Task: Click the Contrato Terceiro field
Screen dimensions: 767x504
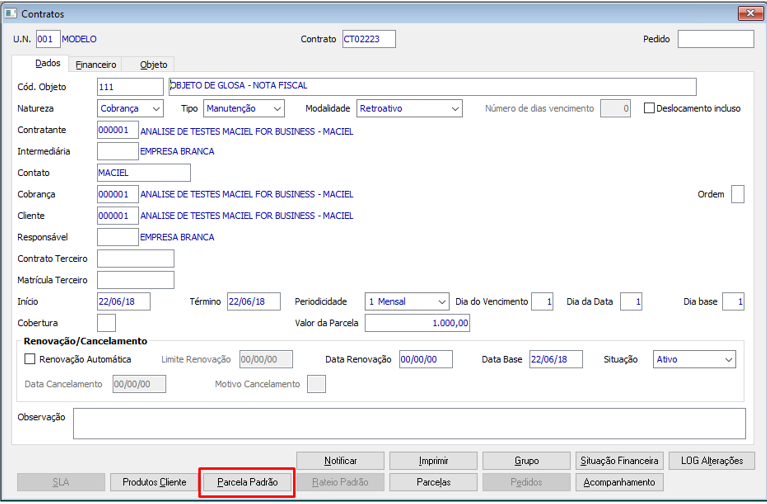Action: coord(135,259)
